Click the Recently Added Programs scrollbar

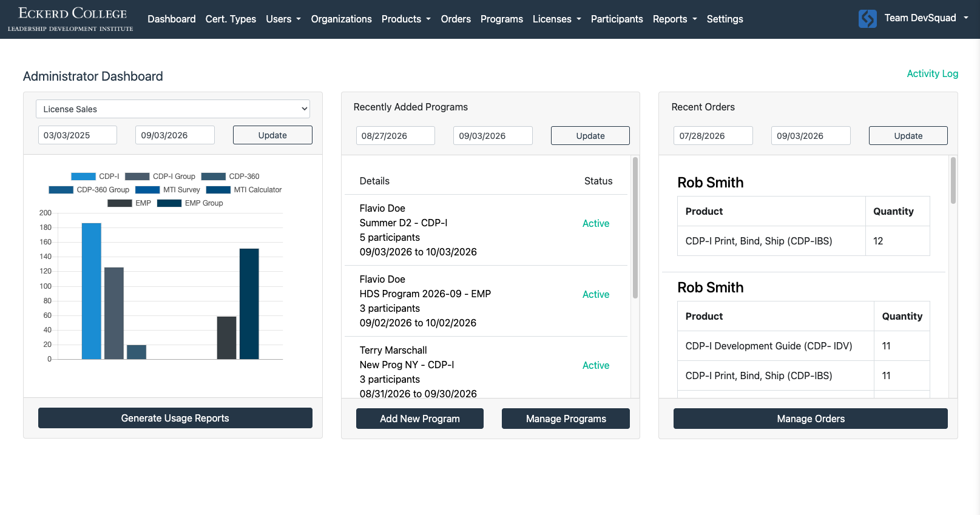[x=635, y=227]
